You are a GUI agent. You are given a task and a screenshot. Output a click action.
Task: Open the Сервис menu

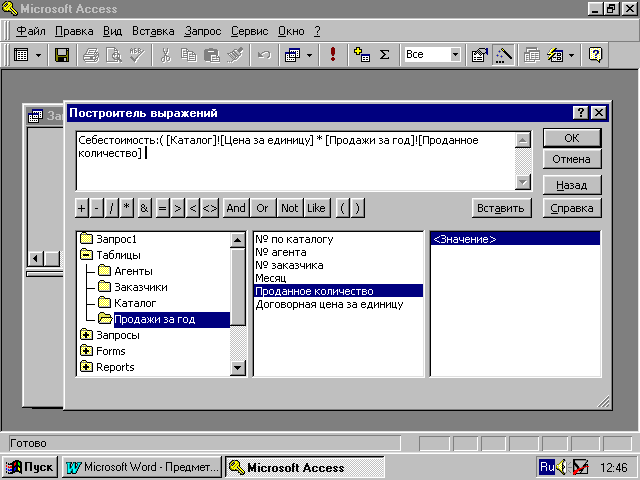[x=249, y=31]
